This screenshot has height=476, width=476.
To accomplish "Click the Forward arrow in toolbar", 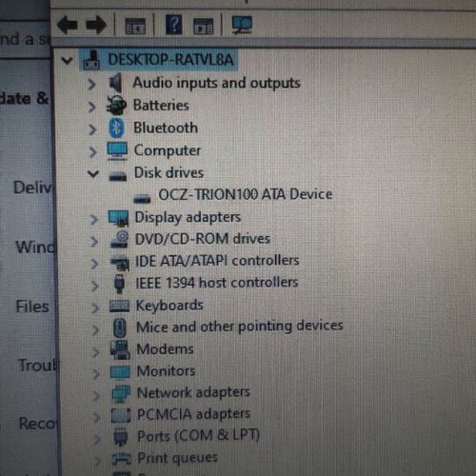I will pos(96,25).
